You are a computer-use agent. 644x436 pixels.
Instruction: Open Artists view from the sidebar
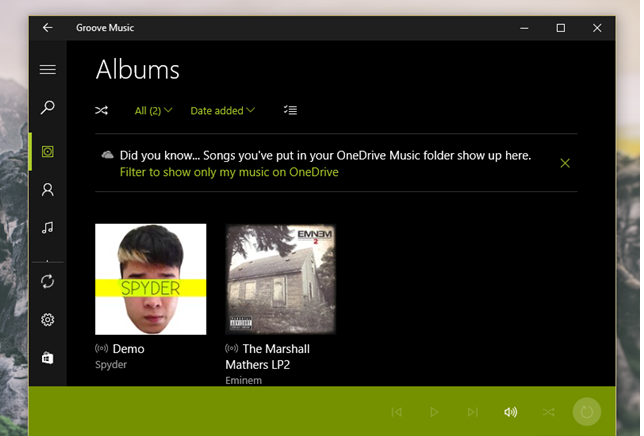coord(47,190)
